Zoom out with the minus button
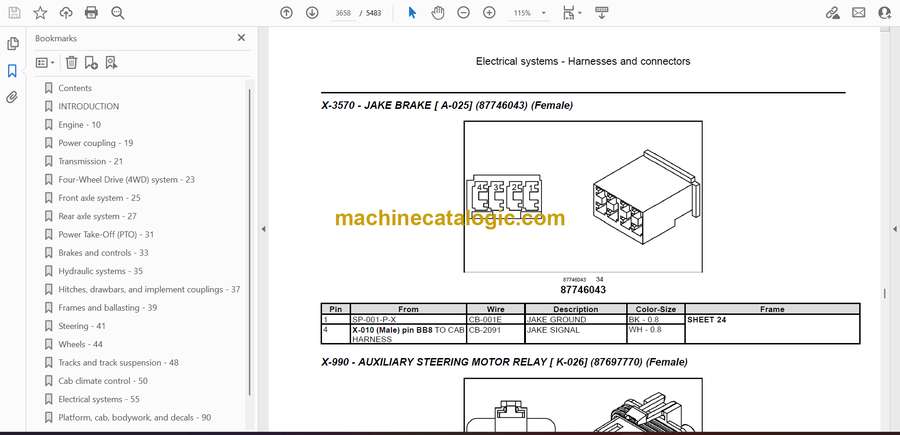This screenshot has width=900, height=435. point(464,13)
